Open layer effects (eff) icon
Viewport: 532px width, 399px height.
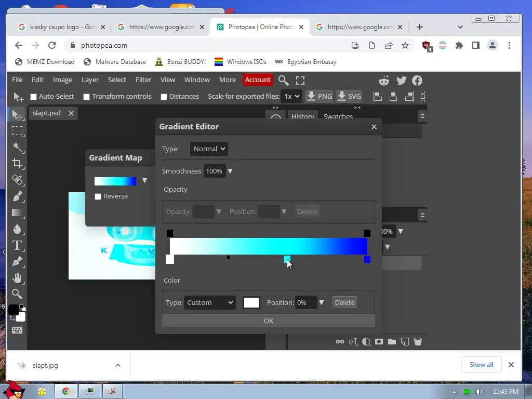pyautogui.click(x=353, y=342)
